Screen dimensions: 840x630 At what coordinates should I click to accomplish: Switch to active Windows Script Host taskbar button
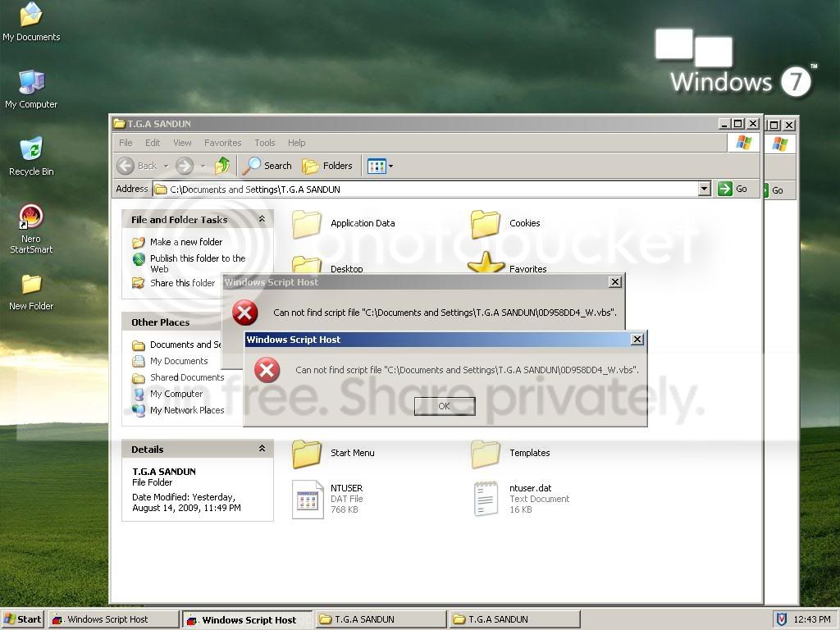(248, 620)
